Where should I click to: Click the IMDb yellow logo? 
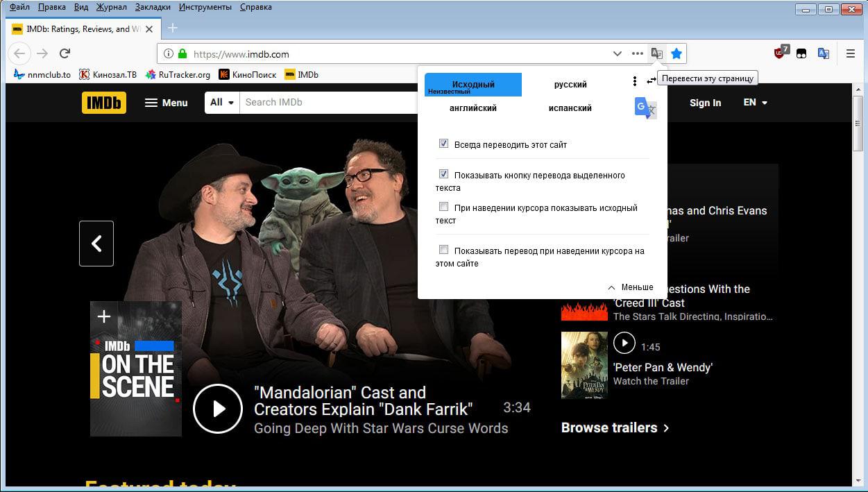point(104,103)
